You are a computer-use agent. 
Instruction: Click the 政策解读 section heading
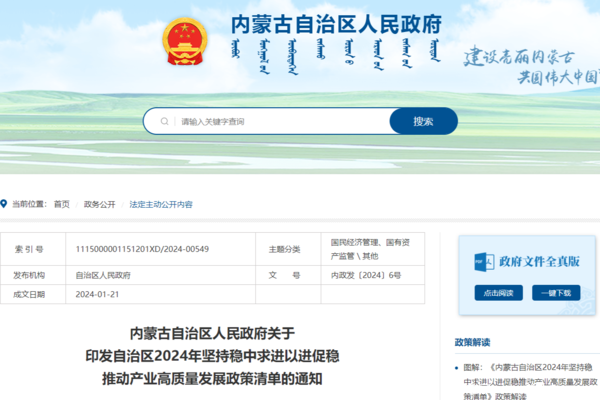click(x=472, y=342)
